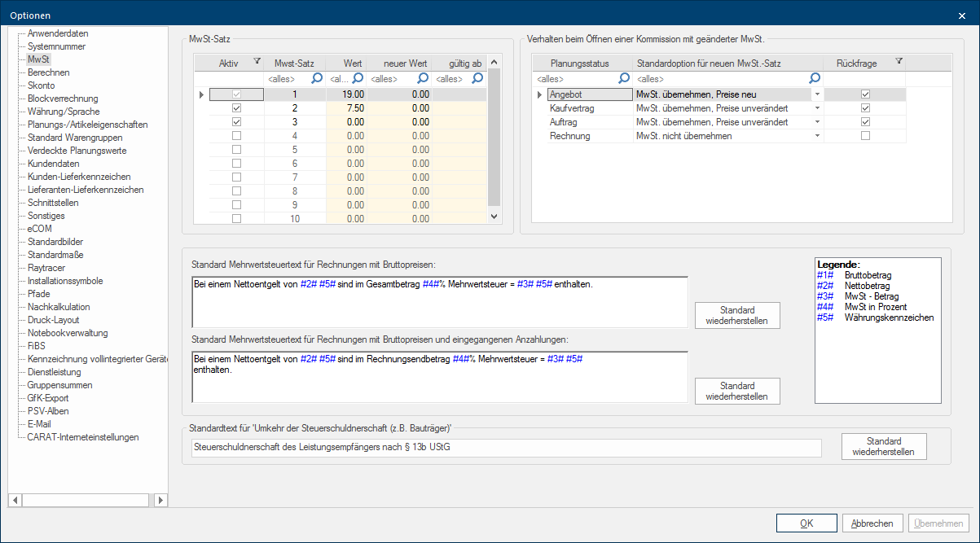This screenshot has width=980, height=543.
Task: Open Standardoption dropdown for Rechnung row
Action: [817, 136]
